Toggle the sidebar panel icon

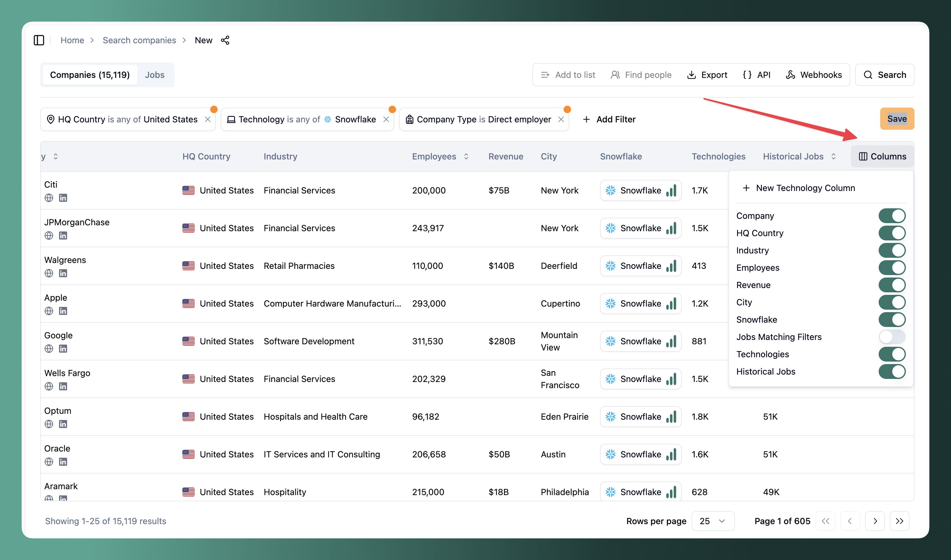39,40
